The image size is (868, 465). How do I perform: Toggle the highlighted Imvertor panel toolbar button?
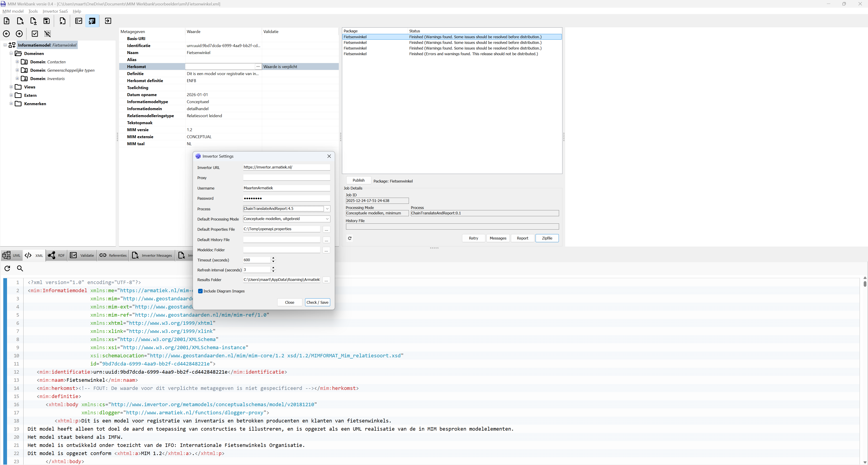[x=92, y=21]
